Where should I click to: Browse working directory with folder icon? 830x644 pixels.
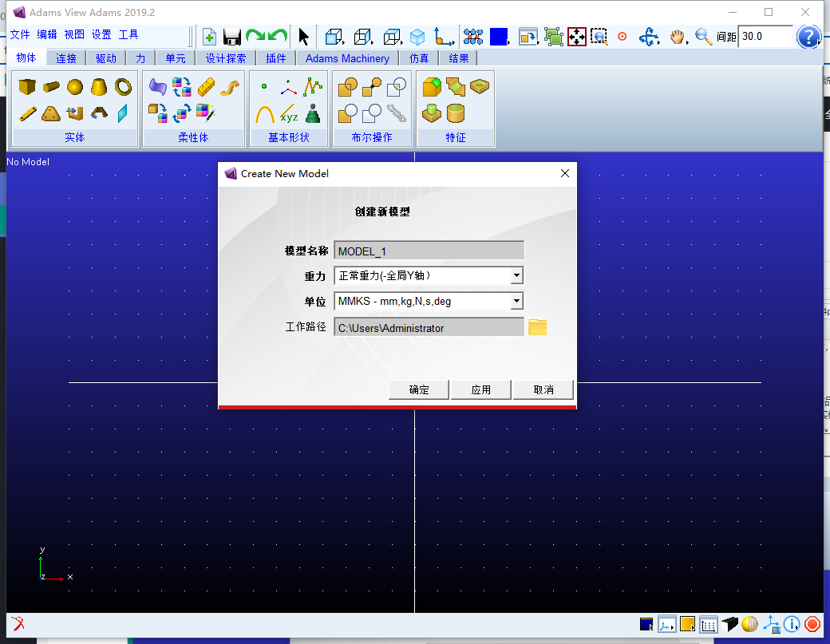tap(537, 327)
